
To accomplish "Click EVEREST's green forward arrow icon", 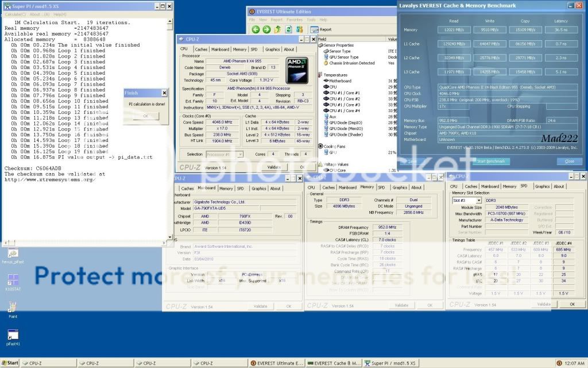I will coord(266,29).
